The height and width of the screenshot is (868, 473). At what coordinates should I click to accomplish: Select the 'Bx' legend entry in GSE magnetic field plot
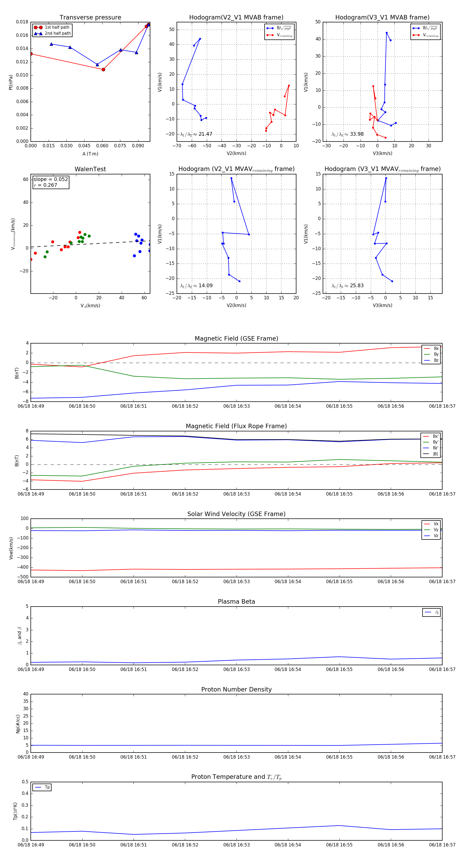(431, 349)
